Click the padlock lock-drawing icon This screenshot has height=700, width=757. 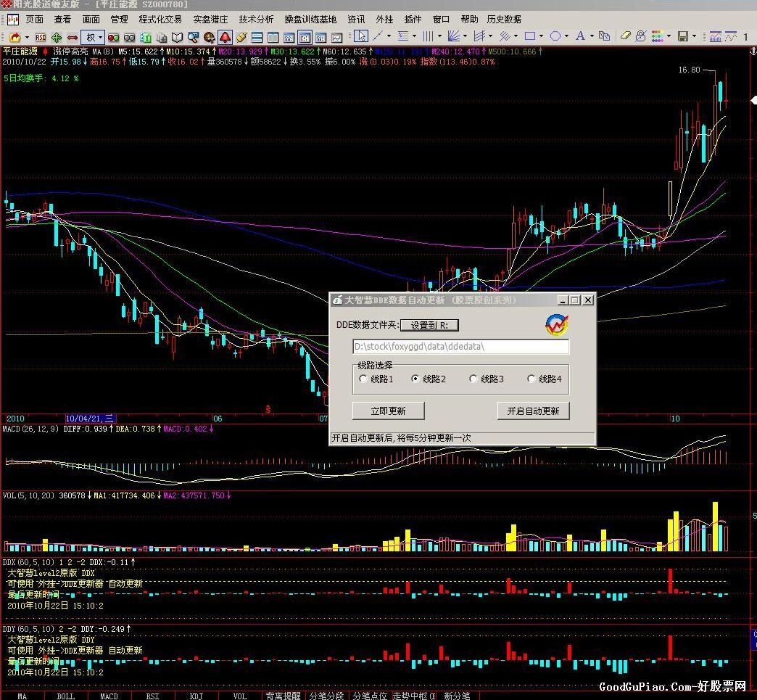tap(641, 36)
